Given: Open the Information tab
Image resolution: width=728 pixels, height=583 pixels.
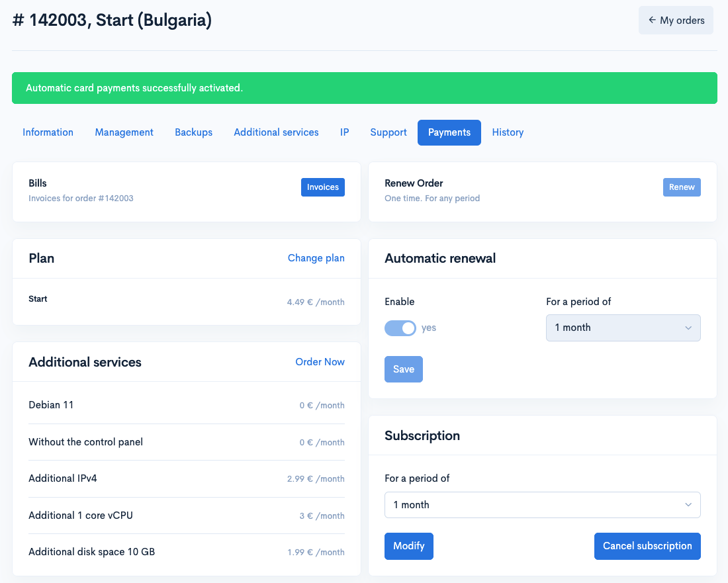Looking at the screenshot, I should pos(48,132).
